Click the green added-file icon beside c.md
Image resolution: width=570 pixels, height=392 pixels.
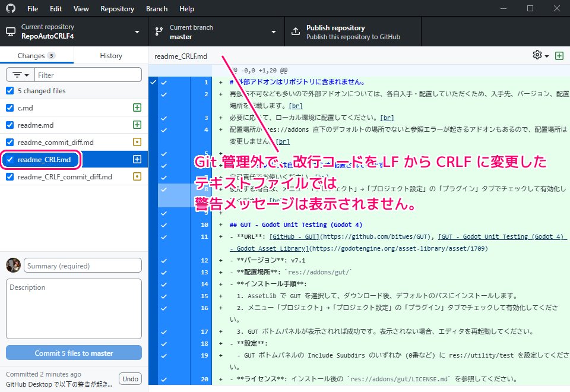coord(137,108)
